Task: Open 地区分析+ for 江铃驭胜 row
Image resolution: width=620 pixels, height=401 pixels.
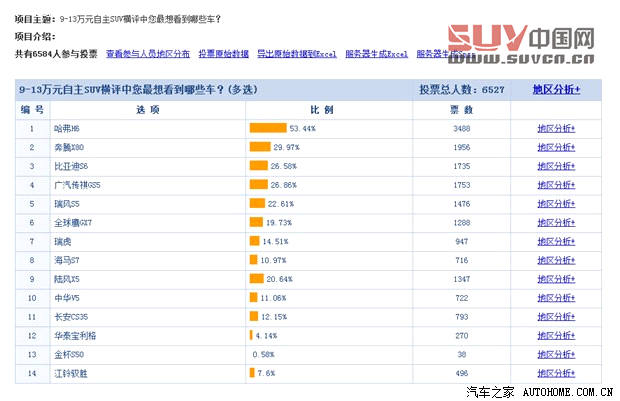Action: click(x=556, y=373)
